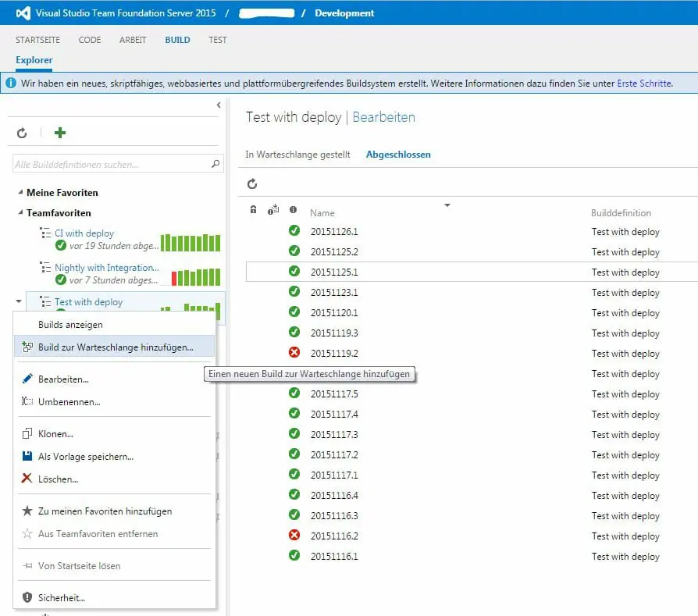The height and width of the screenshot is (616, 698).
Task: Open the CI with deploy definition
Action: click(x=84, y=233)
